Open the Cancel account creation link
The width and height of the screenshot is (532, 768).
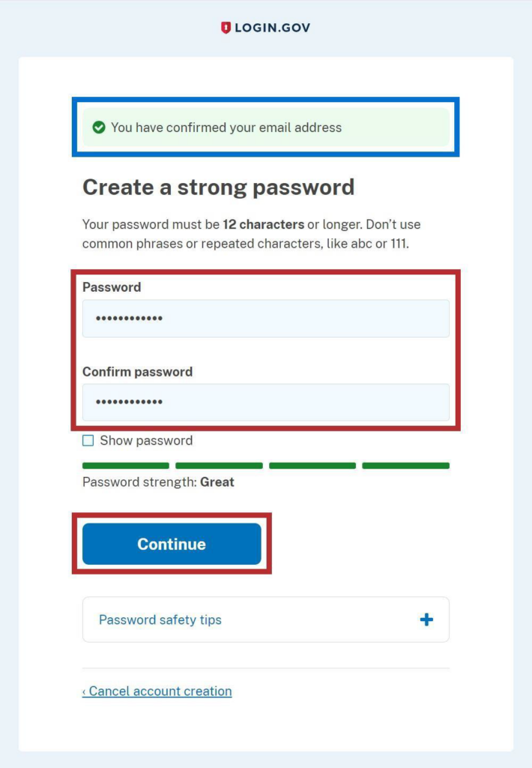tap(157, 691)
